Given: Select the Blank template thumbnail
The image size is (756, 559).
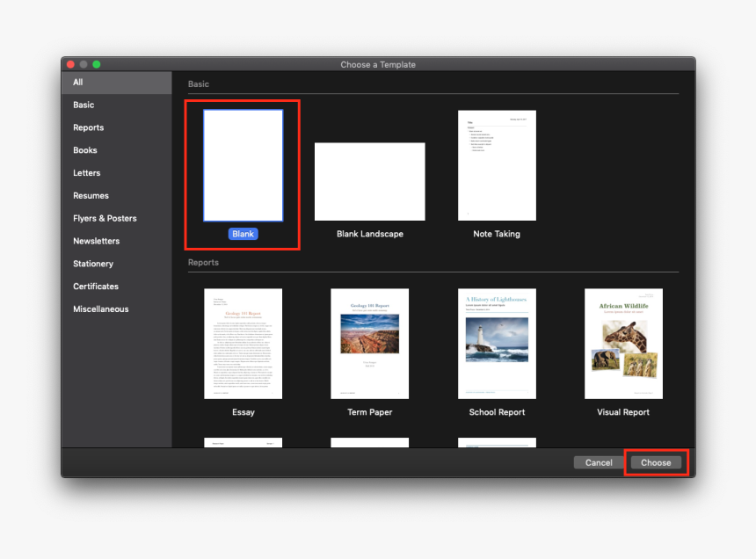Looking at the screenshot, I should (243, 164).
